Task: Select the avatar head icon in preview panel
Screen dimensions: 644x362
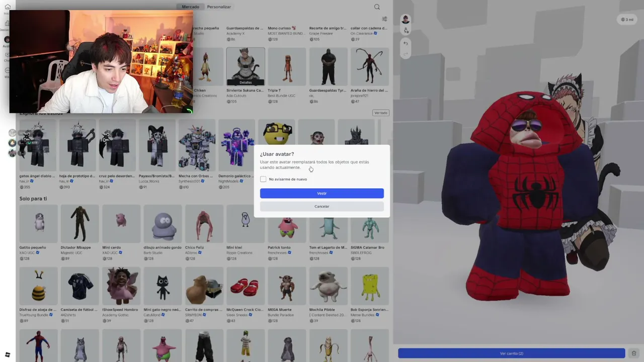Action: click(x=406, y=20)
